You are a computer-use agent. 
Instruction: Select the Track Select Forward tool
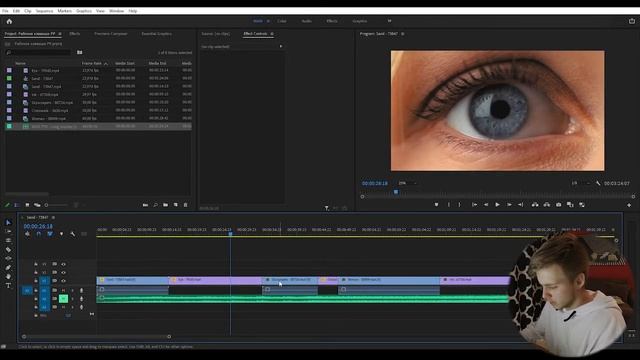pyautogui.click(x=8, y=231)
